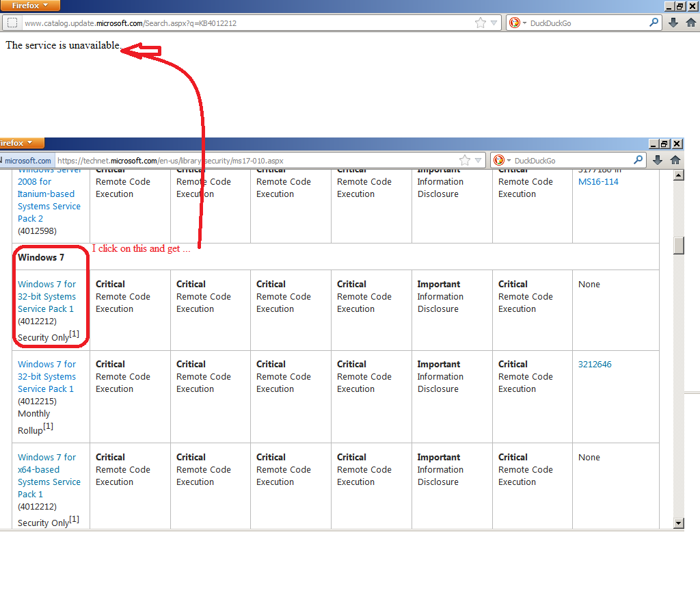Click "Security Only" under the 32-bit 4012212 entry
Screen dimensions: 700x591
(x=43, y=337)
